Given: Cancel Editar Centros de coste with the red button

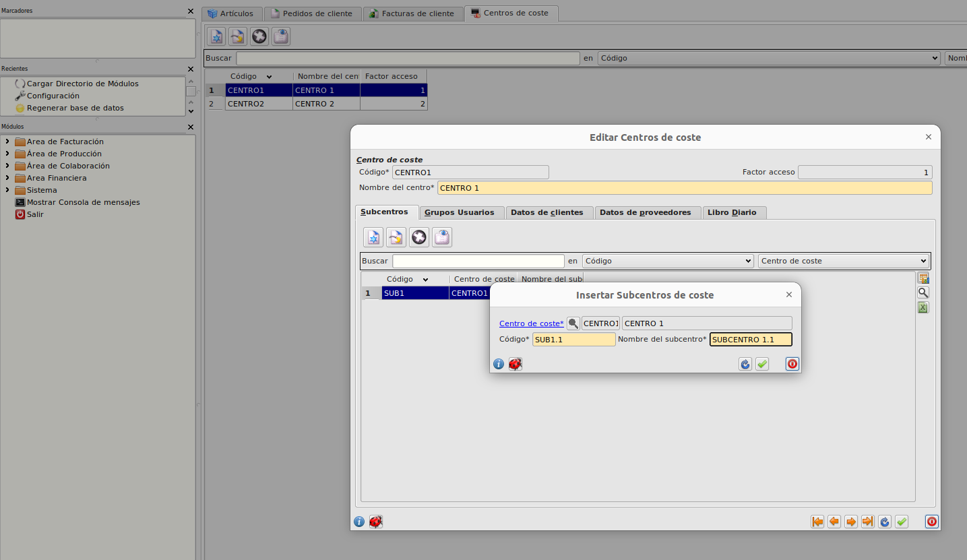Looking at the screenshot, I should pyautogui.click(x=932, y=522).
